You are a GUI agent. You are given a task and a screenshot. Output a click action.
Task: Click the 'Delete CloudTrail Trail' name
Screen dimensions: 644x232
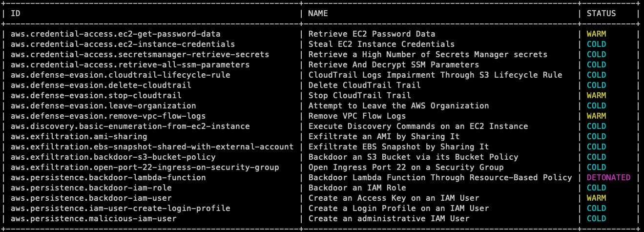[x=364, y=85]
